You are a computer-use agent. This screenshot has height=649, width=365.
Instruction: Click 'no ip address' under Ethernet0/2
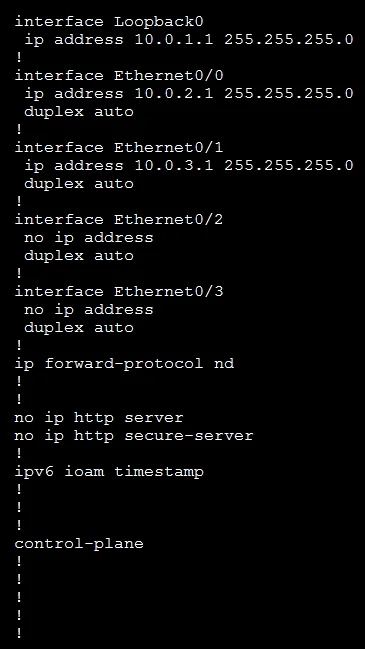[89, 238]
